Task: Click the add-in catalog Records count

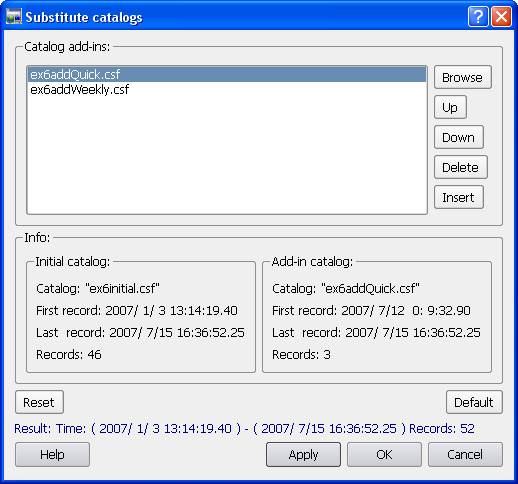Action: click(301, 354)
